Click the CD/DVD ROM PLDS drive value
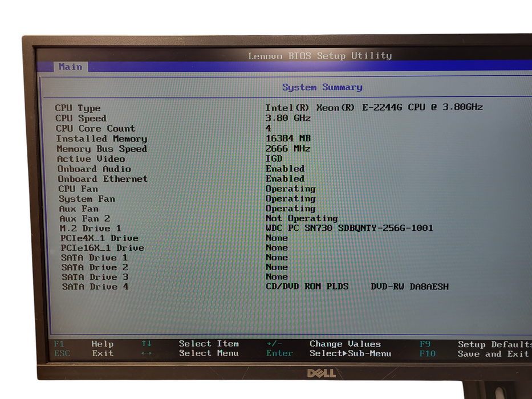The image size is (532, 399). pyautogui.click(x=357, y=287)
